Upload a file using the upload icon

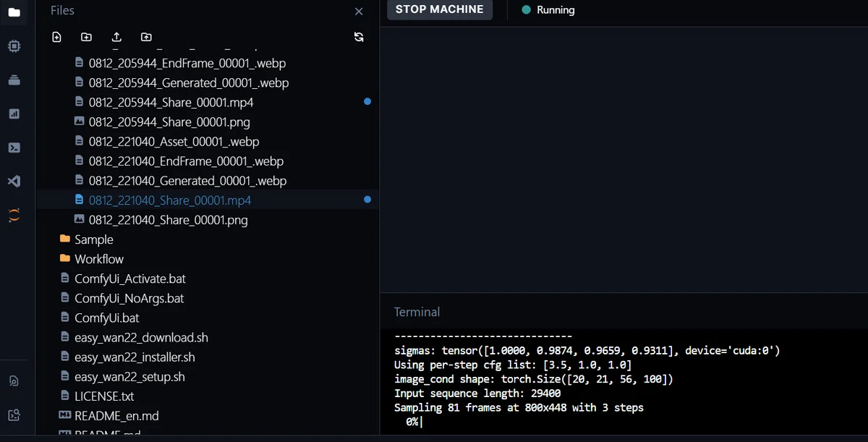116,37
